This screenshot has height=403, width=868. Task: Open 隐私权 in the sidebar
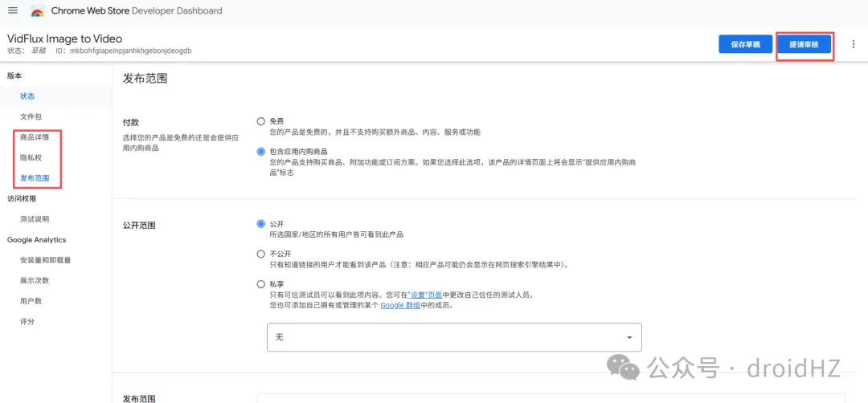point(31,157)
